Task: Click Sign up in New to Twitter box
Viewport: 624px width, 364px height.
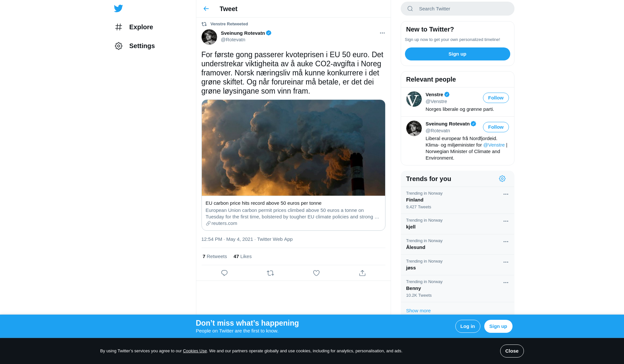Action: click(x=458, y=54)
